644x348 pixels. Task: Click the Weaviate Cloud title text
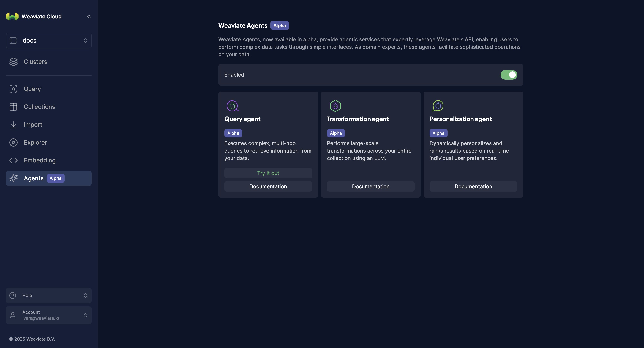click(x=42, y=17)
